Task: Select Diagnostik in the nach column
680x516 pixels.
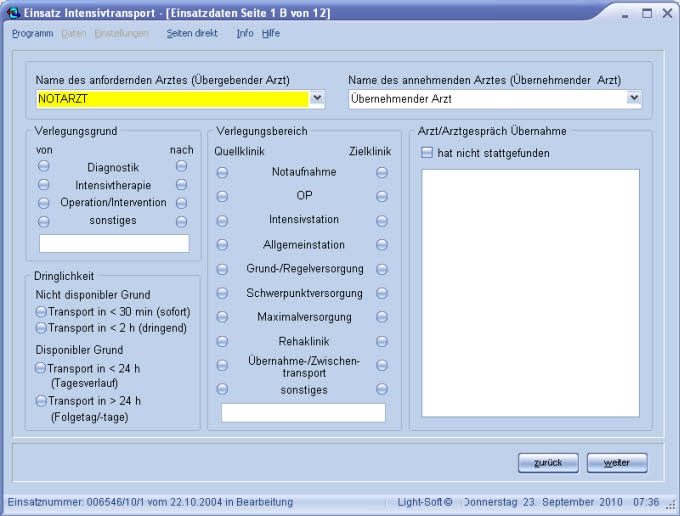Action: 181,166
